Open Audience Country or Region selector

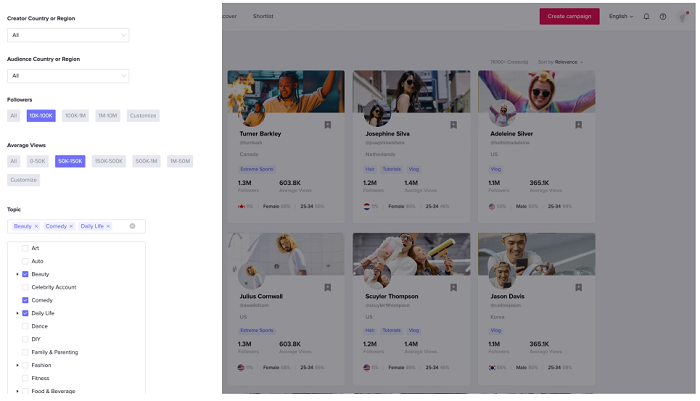(x=68, y=75)
